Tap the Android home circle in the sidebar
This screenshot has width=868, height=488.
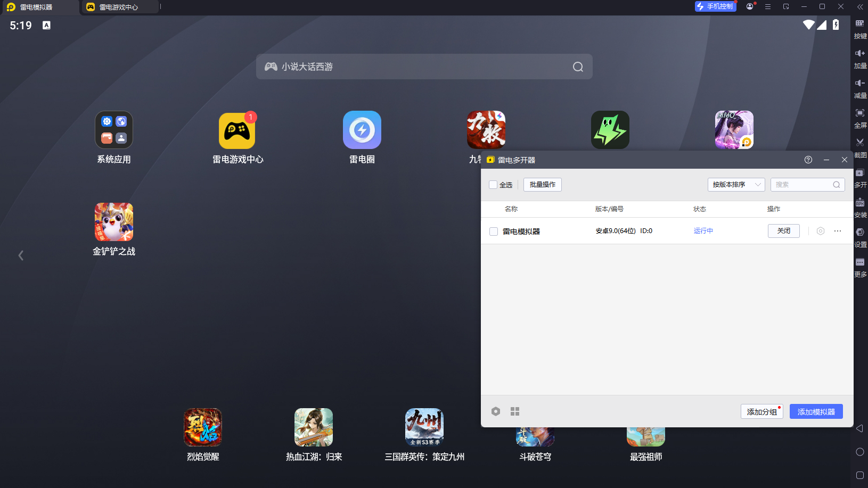[x=859, y=452]
